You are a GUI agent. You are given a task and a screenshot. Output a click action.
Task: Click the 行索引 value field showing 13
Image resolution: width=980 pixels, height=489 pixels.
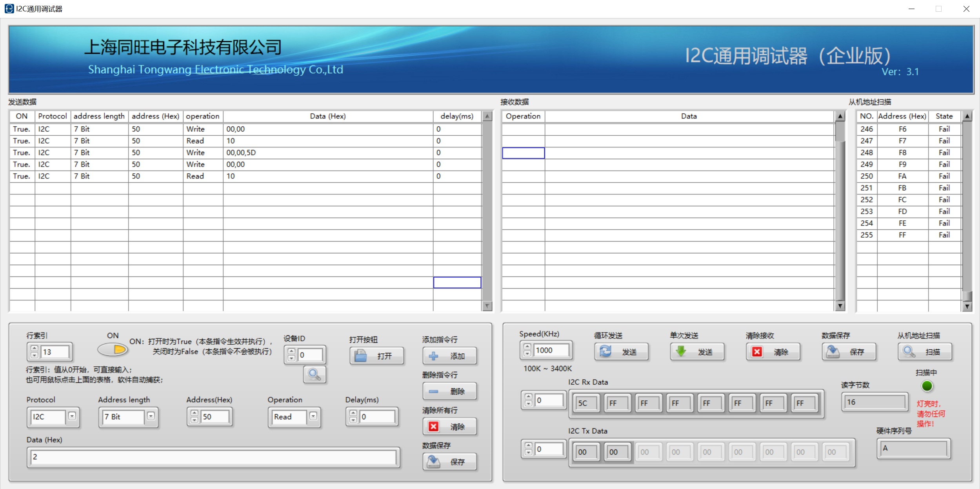(55, 352)
